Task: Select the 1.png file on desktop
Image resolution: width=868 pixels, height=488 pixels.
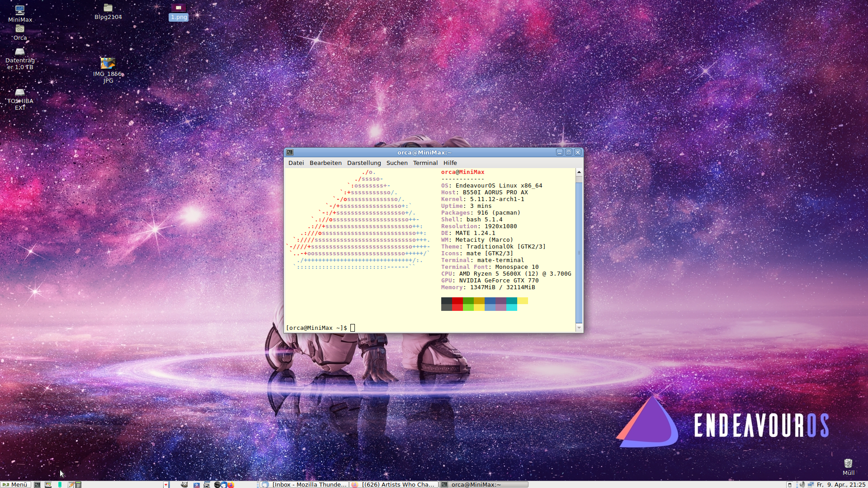Action: tap(179, 12)
